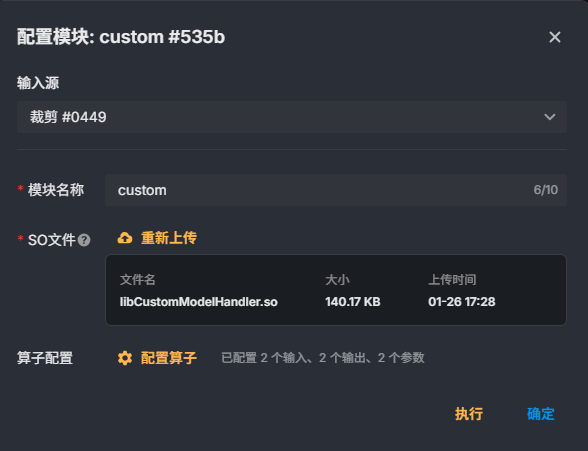588x451 pixels.
Task: Click the question mark help icon beside SO文件
Action: click(84, 240)
